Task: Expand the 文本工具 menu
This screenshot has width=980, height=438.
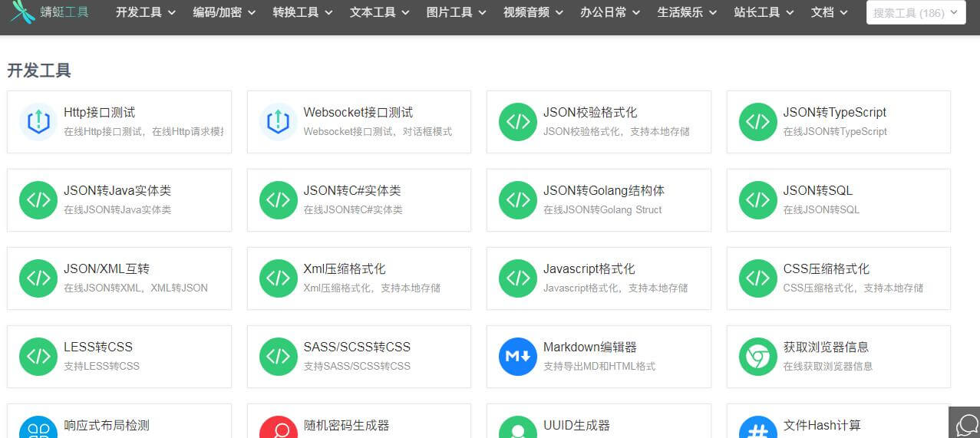Action: click(379, 12)
